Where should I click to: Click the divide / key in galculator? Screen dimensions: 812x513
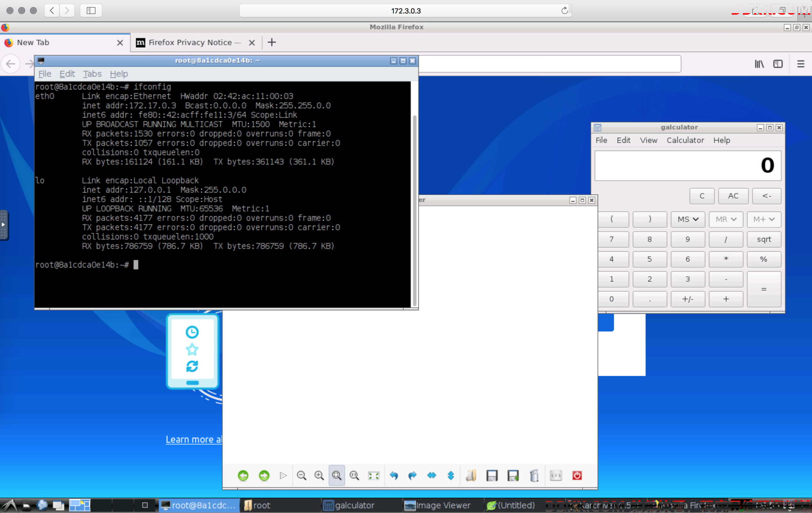pyautogui.click(x=726, y=239)
